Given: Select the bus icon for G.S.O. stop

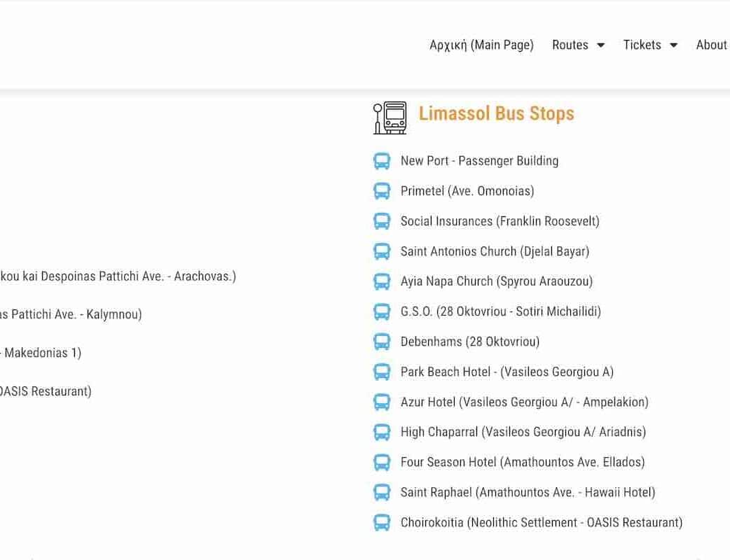Looking at the screenshot, I should point(382,311).
